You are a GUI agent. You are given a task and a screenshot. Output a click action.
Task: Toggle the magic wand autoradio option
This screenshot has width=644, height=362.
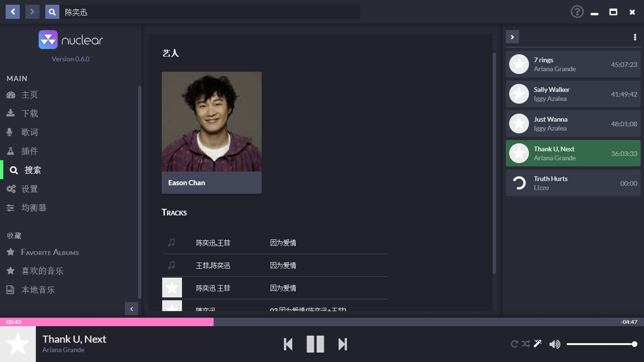click(537, 344)
